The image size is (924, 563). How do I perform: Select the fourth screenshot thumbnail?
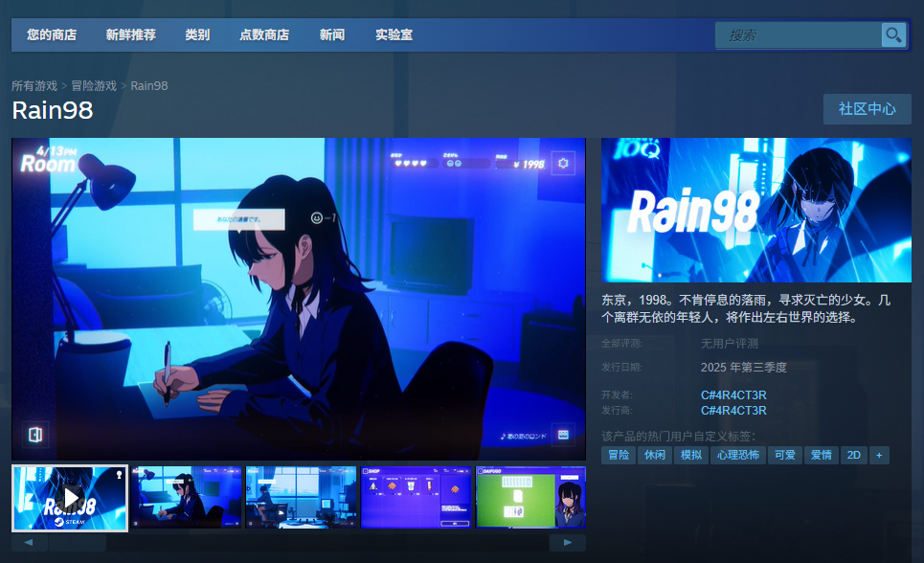[416, 498]
